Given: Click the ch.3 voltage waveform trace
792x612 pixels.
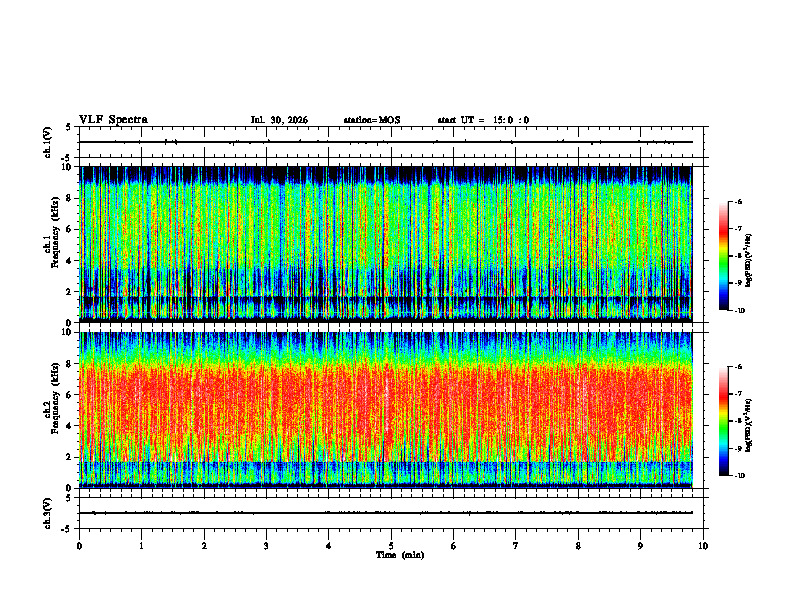Looking at the screenshot, I should click(386, 513).
